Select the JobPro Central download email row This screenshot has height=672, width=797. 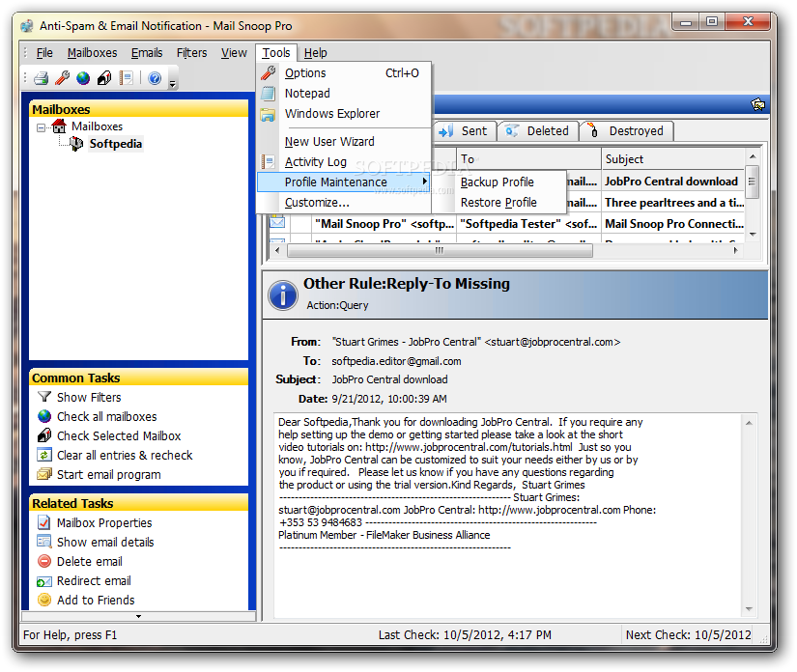tap(671, 182)
